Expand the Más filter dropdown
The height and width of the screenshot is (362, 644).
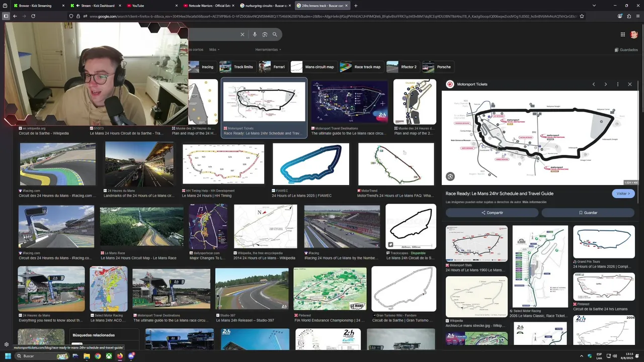pyautogui.click(x=214, y=49)
